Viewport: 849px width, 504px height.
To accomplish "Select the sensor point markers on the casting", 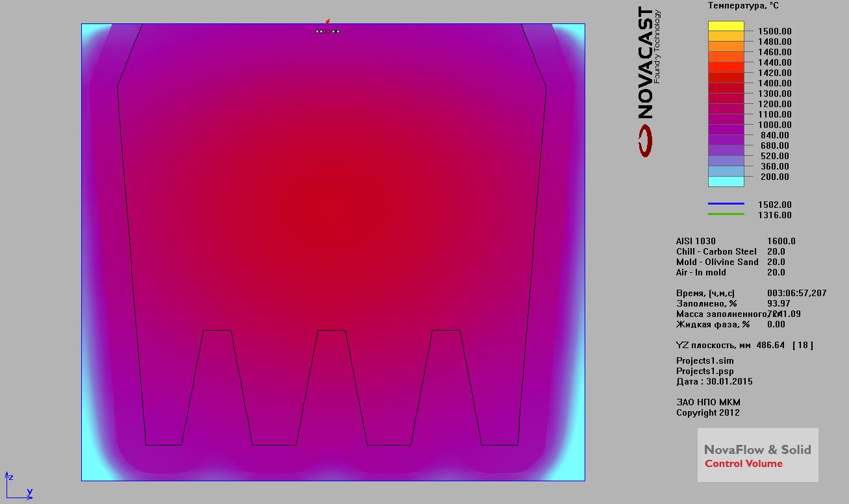I will 327,31.
